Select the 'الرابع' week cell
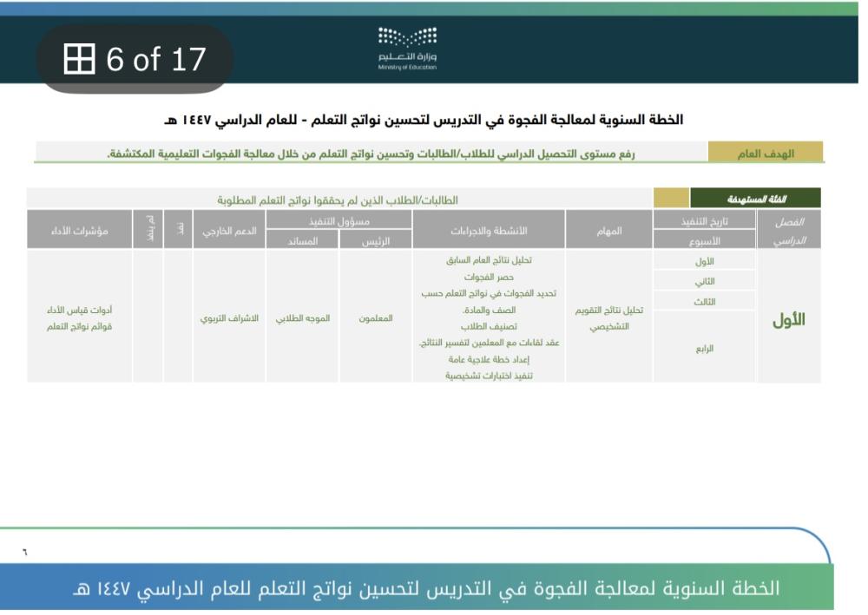Viewport: 868px width, 615px height. [704, 348]
